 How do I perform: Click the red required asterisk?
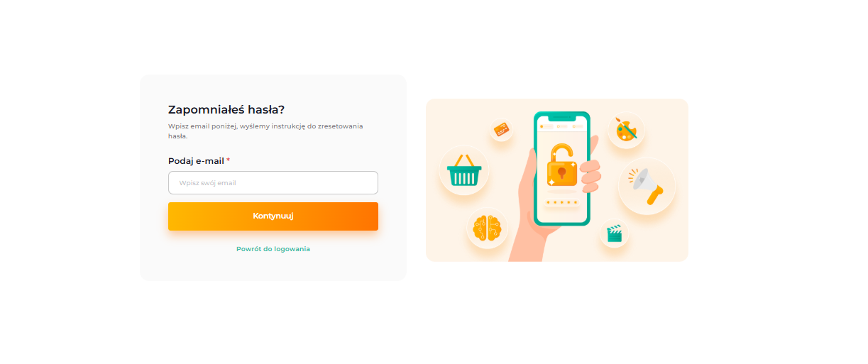228,160
